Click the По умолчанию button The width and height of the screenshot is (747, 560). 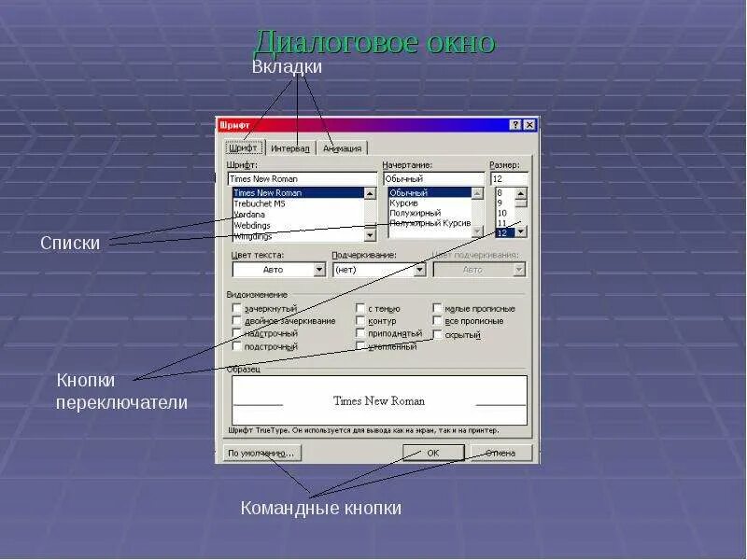point(262,453)
